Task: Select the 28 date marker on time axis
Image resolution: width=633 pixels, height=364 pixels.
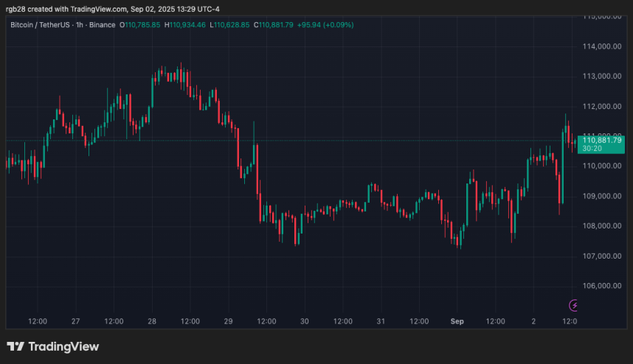Action: pyautogui.click(x=152, y=322)
